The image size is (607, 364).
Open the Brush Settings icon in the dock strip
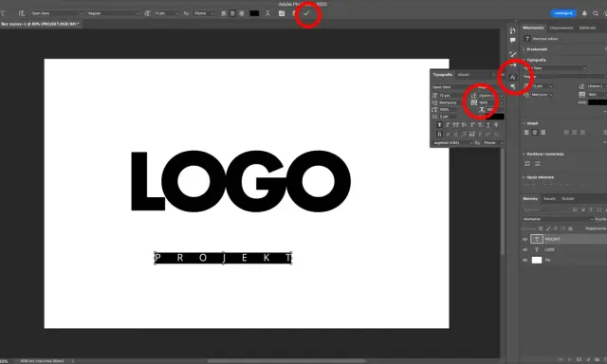coord(512,54)
